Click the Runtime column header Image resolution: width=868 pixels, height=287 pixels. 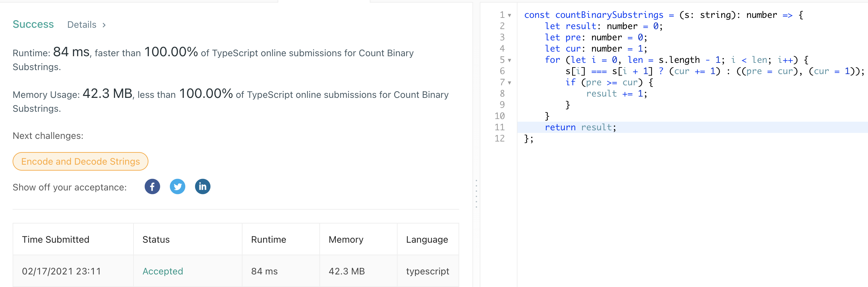pyautogui.click(x=269, y=240)
